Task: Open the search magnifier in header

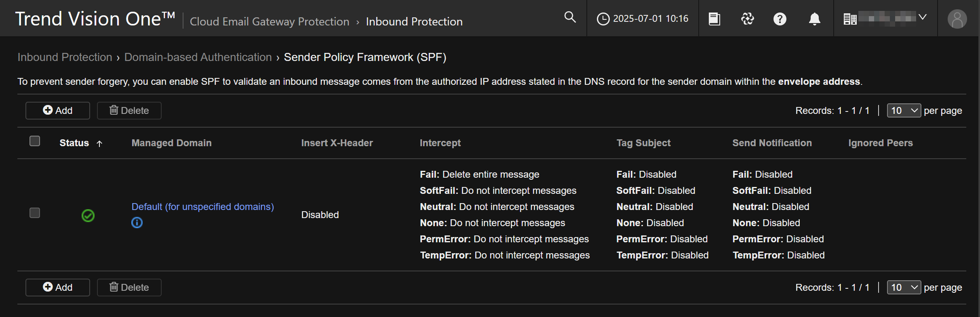Action: [x=570, y=17]
